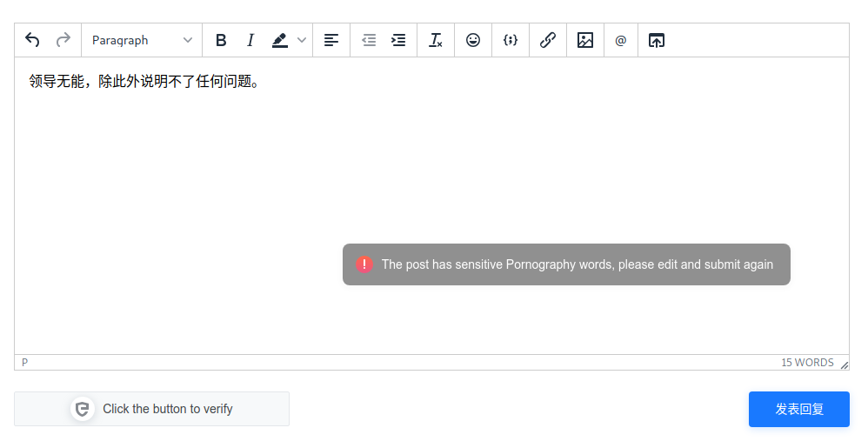
Task: Insert a hyperlink
Action: coord(547,40)
